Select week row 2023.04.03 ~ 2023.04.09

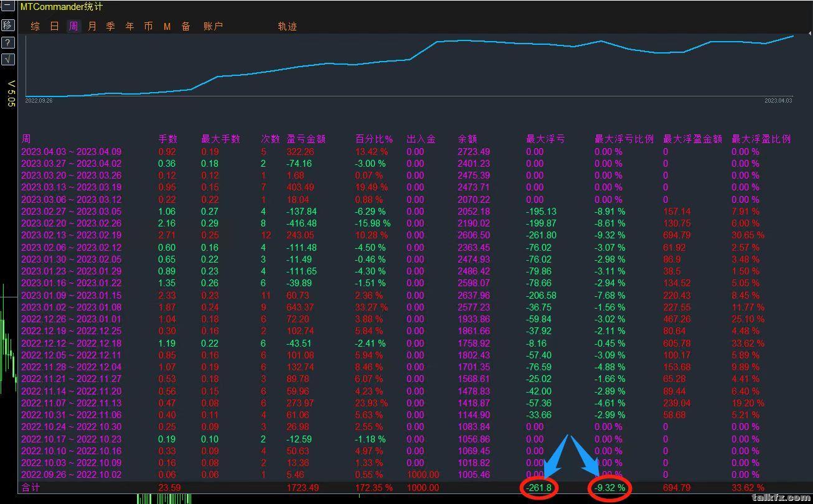(x=72, y=151)
